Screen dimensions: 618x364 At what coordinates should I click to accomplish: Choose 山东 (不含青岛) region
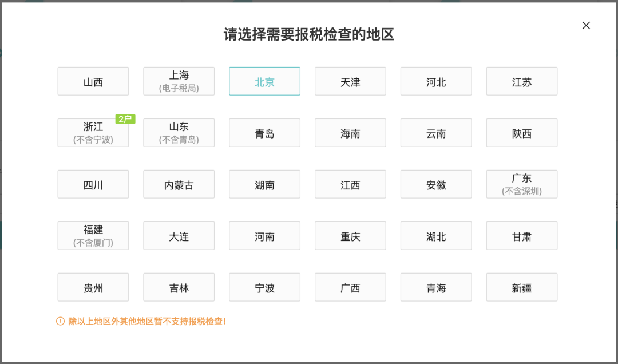point(179,133)
